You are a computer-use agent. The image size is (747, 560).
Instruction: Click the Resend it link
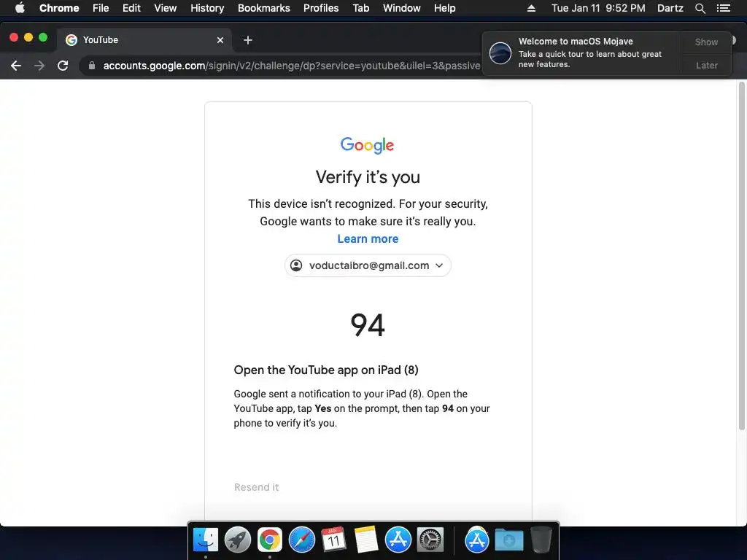click(x=256, y=487)
